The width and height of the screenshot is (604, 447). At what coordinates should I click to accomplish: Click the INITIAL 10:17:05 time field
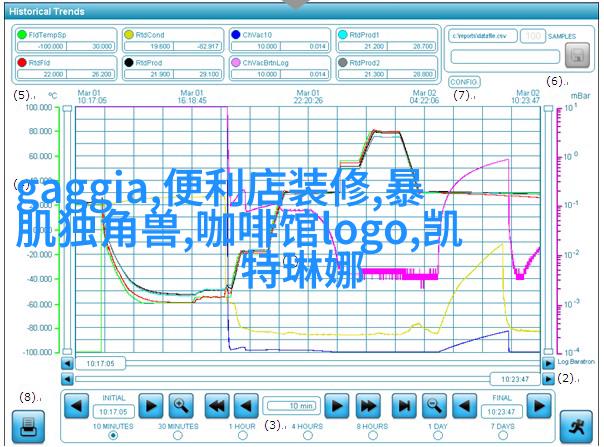tap(113, 412)
